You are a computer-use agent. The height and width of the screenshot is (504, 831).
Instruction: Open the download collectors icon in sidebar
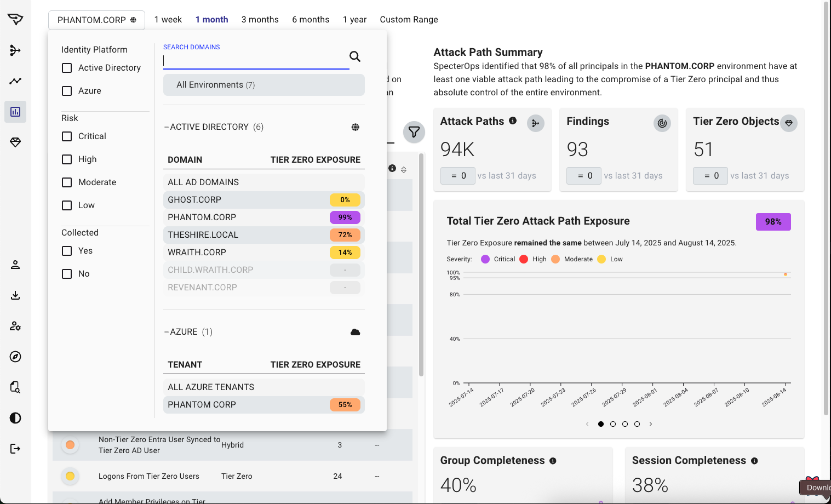tap(15, 296)
